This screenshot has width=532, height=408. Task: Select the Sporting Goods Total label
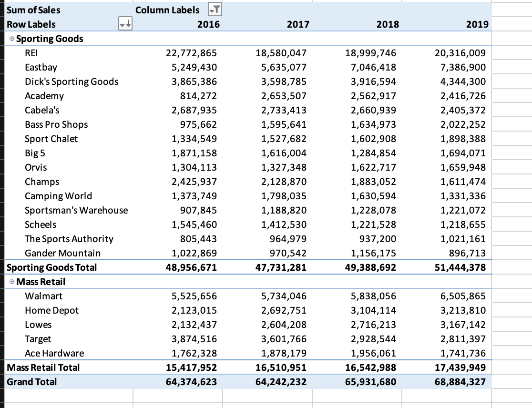click(x=51, y=267)
